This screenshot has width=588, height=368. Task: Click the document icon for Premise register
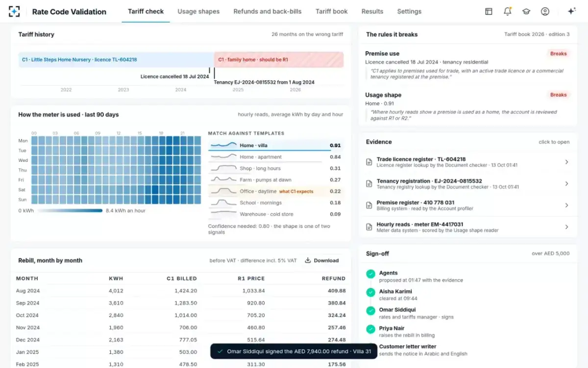coord(369,205)
